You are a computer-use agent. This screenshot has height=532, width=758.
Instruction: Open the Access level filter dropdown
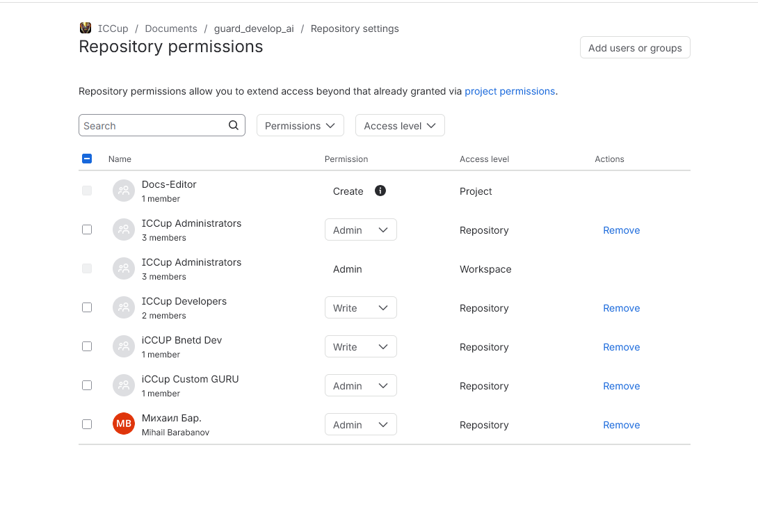pyautogui.click(x=400, y=125)
